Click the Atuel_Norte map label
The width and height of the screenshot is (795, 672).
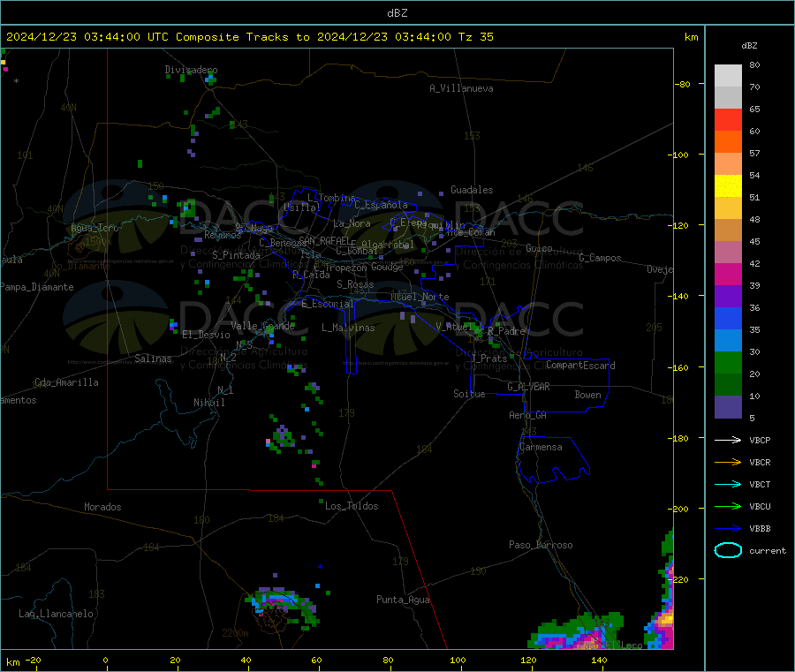pyautogui.click(x=420, y=297)
